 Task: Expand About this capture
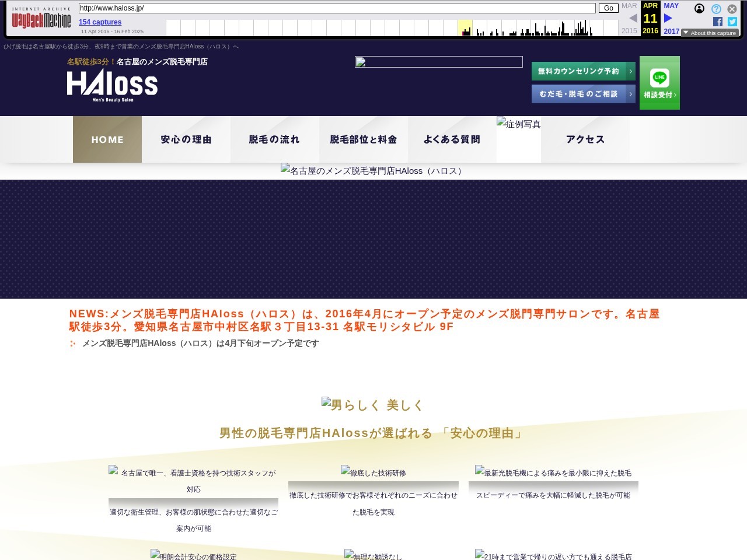tap(710, 33)
